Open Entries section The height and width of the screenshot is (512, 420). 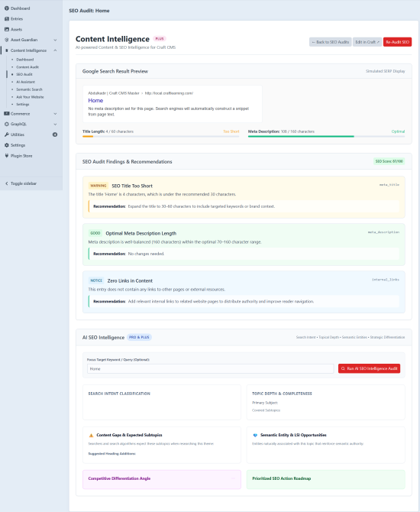point(17,18)
